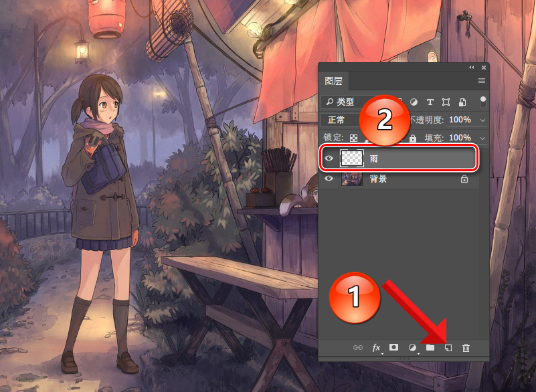
Task: Click the link layers icon
Action: (x=357, y=348)
